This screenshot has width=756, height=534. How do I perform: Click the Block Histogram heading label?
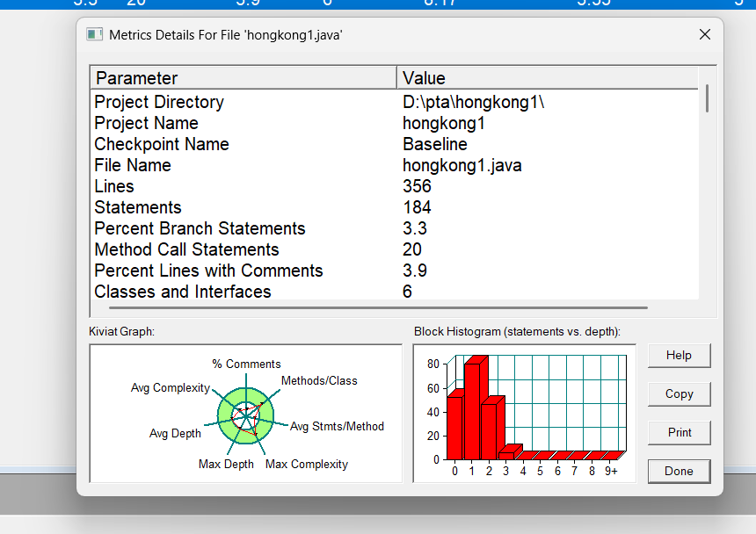(517, 332)
